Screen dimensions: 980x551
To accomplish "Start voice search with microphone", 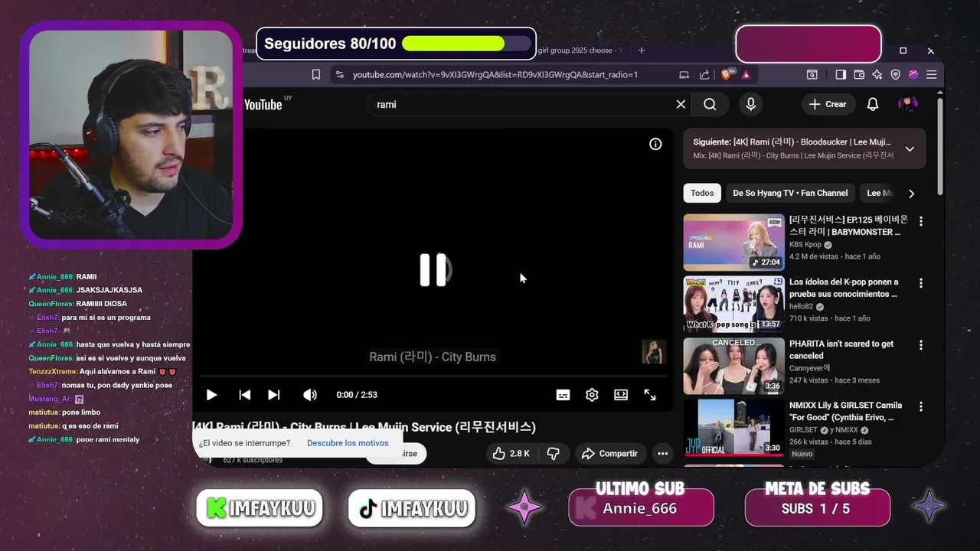I will [751, 104].
